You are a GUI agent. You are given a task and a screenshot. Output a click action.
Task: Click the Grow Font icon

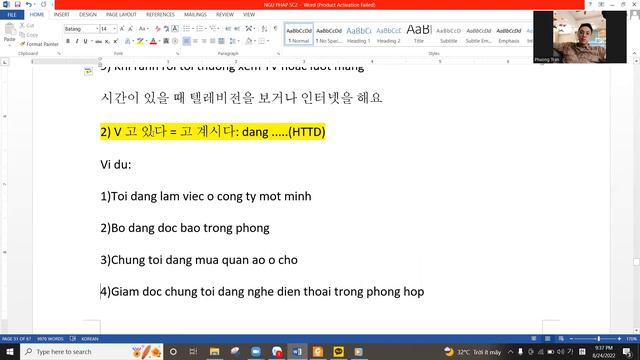coord(122,29)
